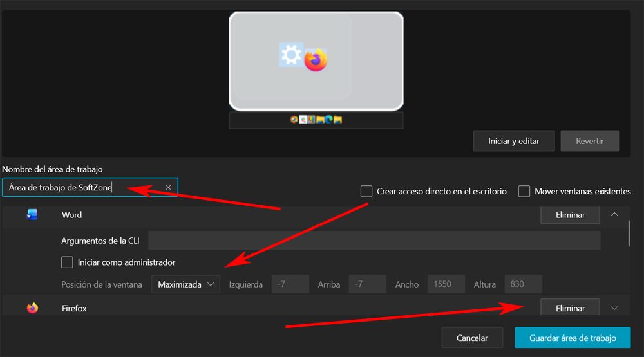Click Guardar área de trabajo
Screen dimensions: 644x357
point(573,338)
